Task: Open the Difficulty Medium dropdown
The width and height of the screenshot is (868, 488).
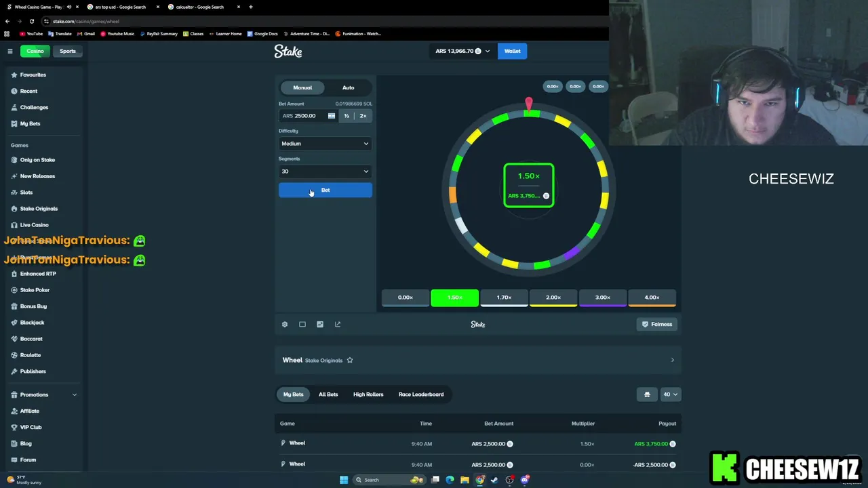Action: point(325,144)
